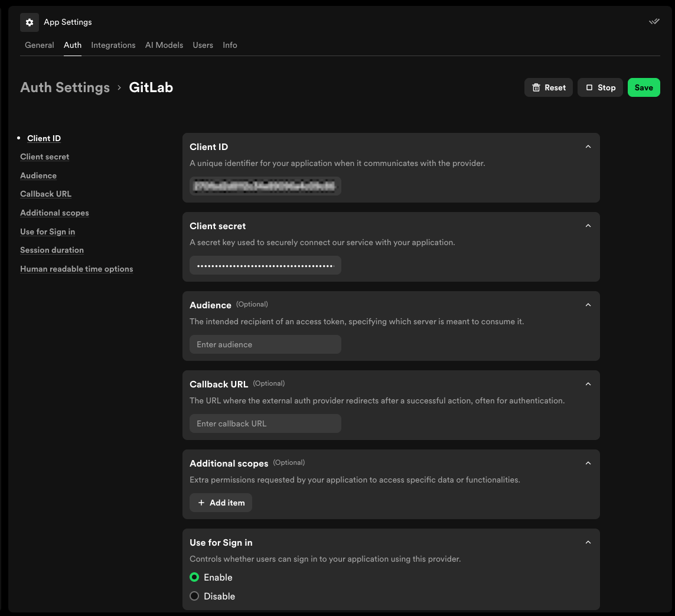This screenshot has height=616, width=675.
Task: Jump to Client ID in sidebar
Action: tap(44, 138)
